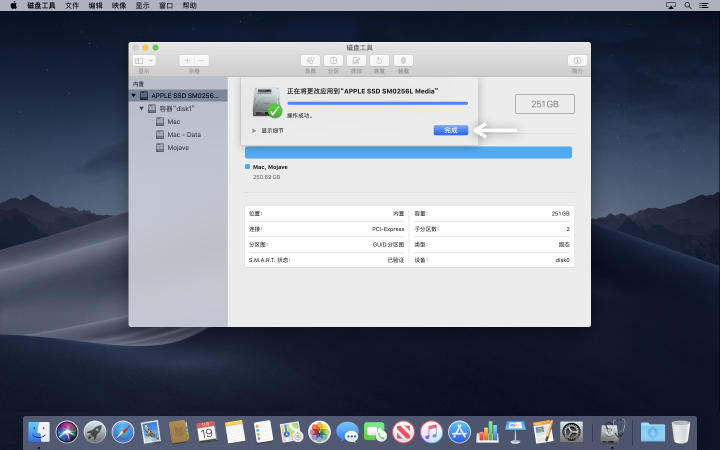
Task: Click the 操作成功 status message
Action: (x=300, y=116)
